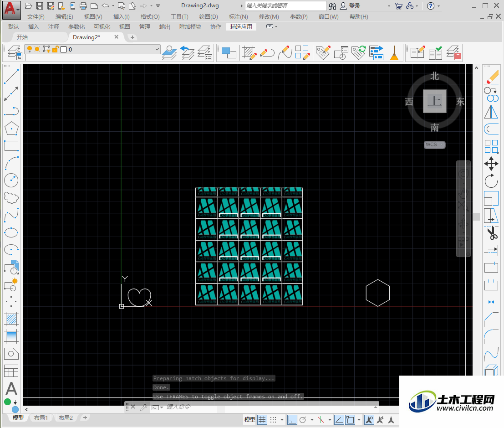Click the layer color swatch square
Viewport: 504px width, 428px height.
(x=64, y=49)
